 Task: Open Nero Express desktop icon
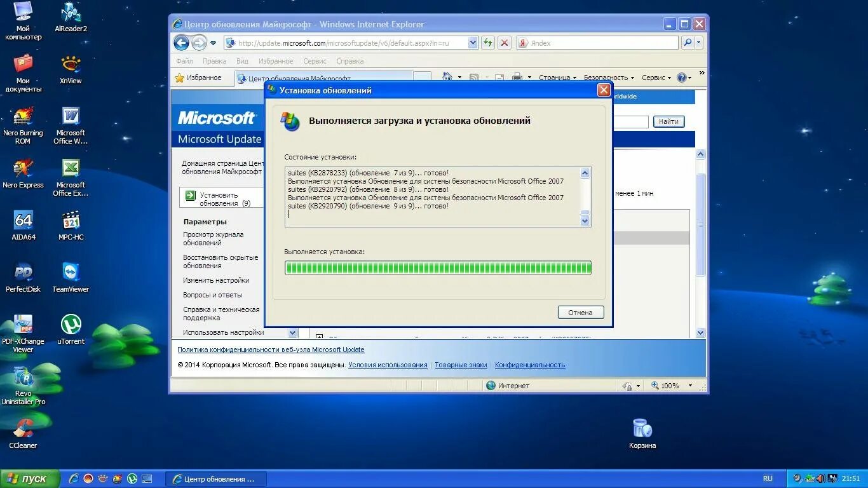coord(23,174)
